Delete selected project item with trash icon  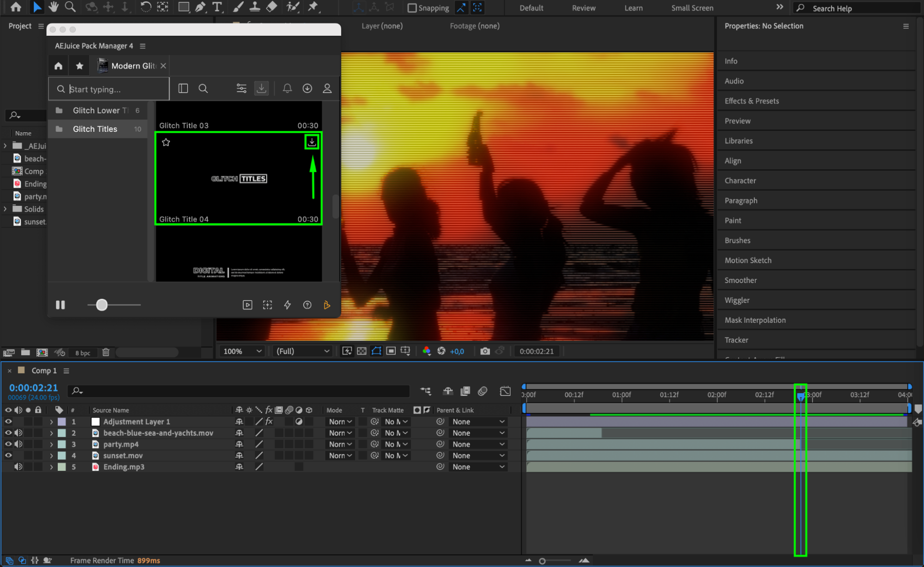(106, 352)
